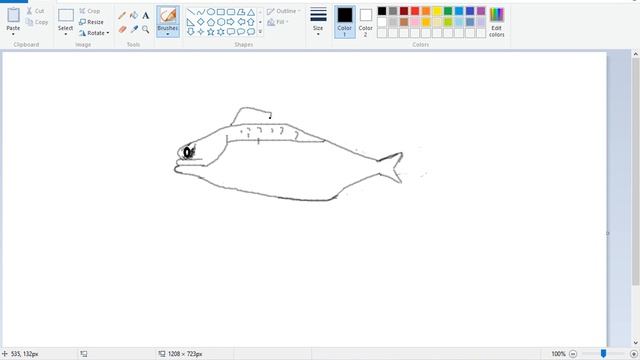640x360 pixels.
Task: Pick the black swatch in the palette
Action: click(382, 11)
